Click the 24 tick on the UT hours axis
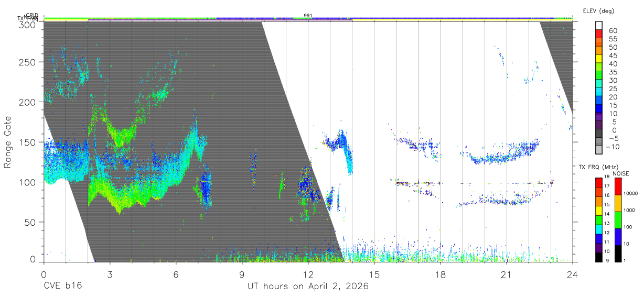Image resolution: width=644 pixels, height=297 pixels. point(573,274)
